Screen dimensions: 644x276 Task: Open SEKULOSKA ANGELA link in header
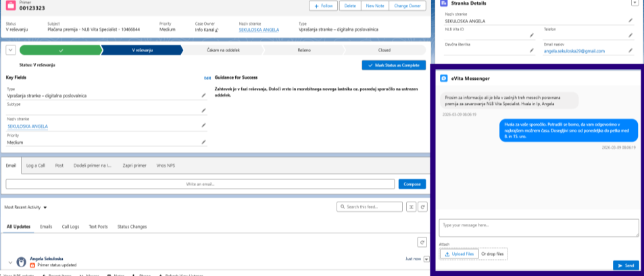tap(259, 30)
